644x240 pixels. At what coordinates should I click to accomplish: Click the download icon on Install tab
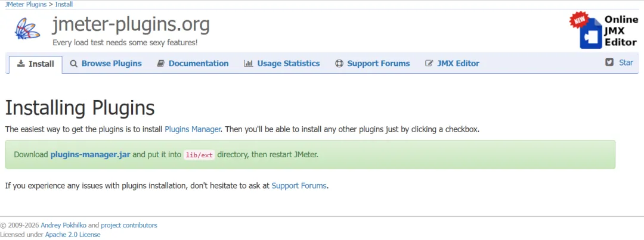coord(21,64)
